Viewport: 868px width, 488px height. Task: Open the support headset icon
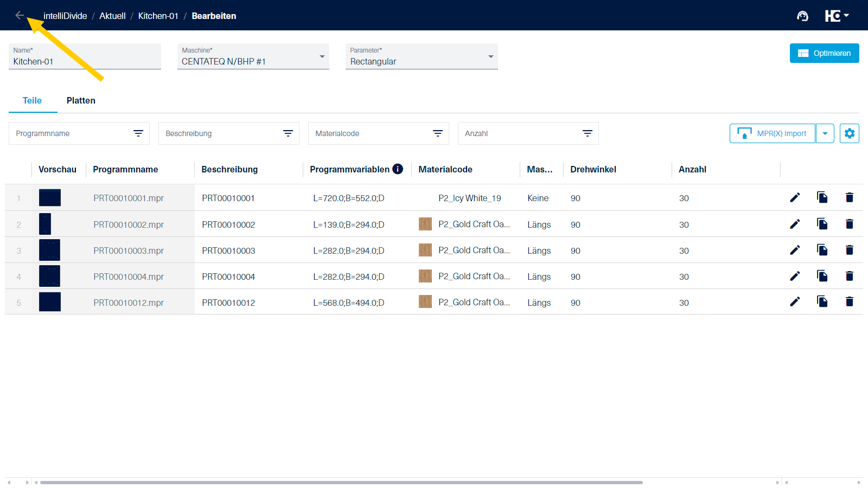(x=802, y=16)
